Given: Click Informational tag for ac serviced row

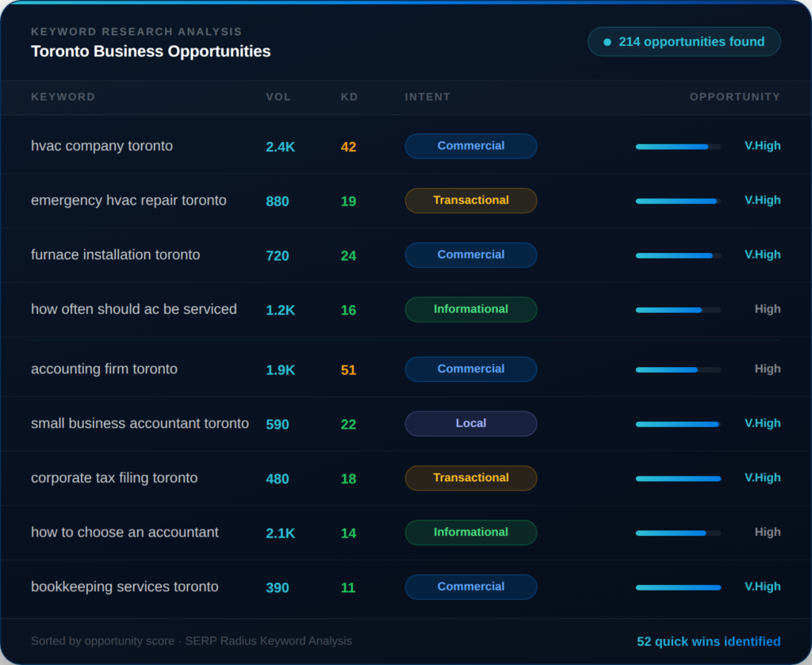Looking at the screenshot, I should (471, 309).
